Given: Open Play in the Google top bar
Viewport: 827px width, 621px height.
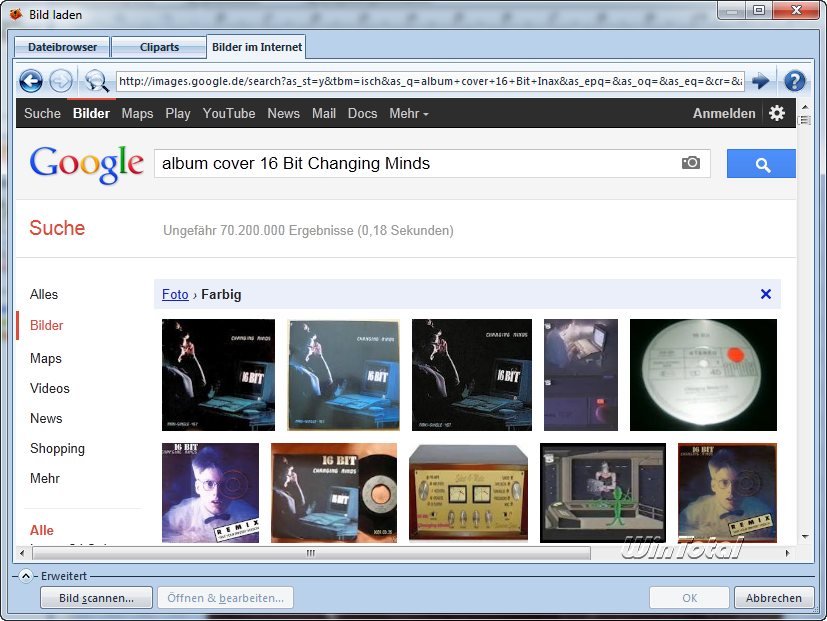Looking at the screenshot, I should (x=178, y=113).
